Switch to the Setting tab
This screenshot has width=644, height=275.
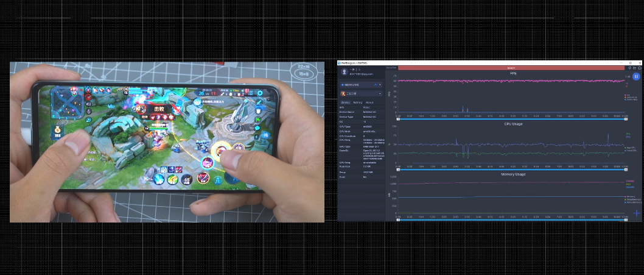click(358, 102)
